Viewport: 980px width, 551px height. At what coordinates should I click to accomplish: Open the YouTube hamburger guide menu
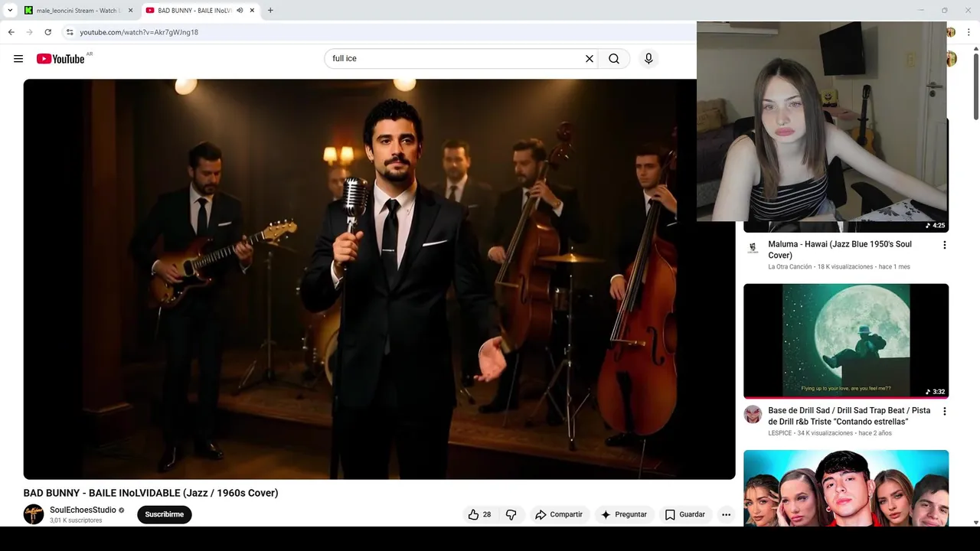[18, 59]
